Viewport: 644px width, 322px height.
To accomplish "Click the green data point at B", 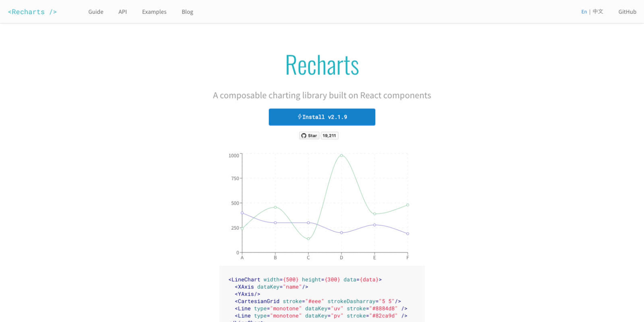I will pos(275,207).
